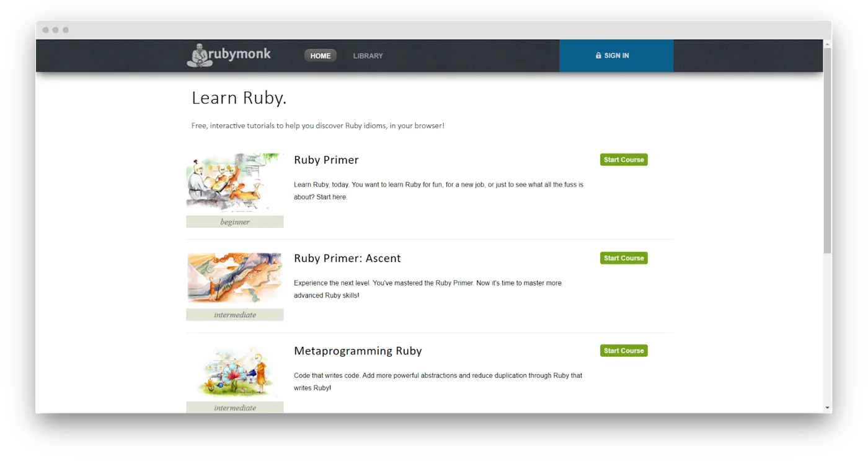Click the lock icon beside Sign In

click(598, 56)
